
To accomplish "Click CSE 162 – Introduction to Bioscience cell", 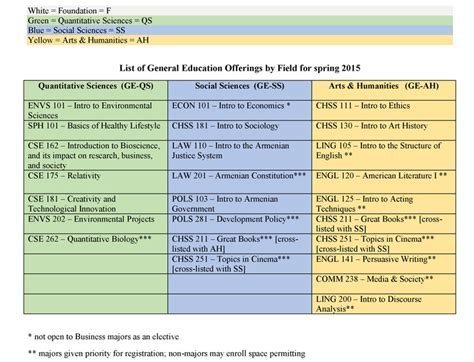I will (x=96, y=155).
